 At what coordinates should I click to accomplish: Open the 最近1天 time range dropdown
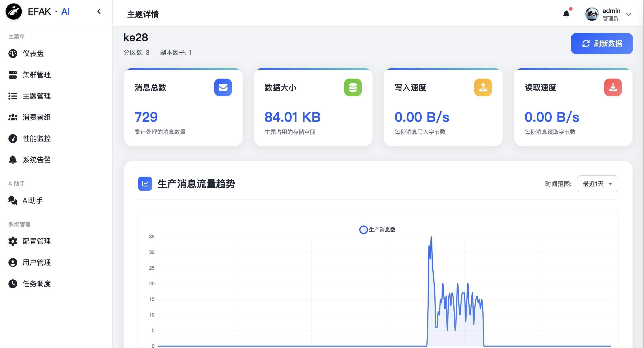coord(597,184)
